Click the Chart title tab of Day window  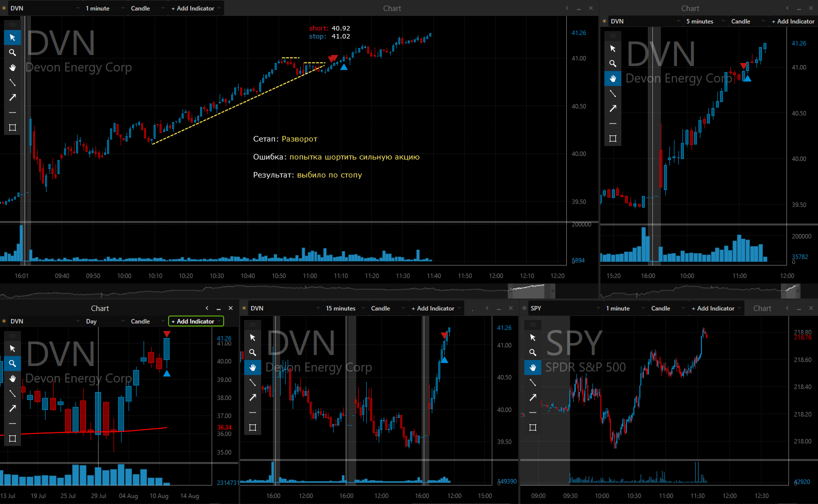click(x=100, y=308)
